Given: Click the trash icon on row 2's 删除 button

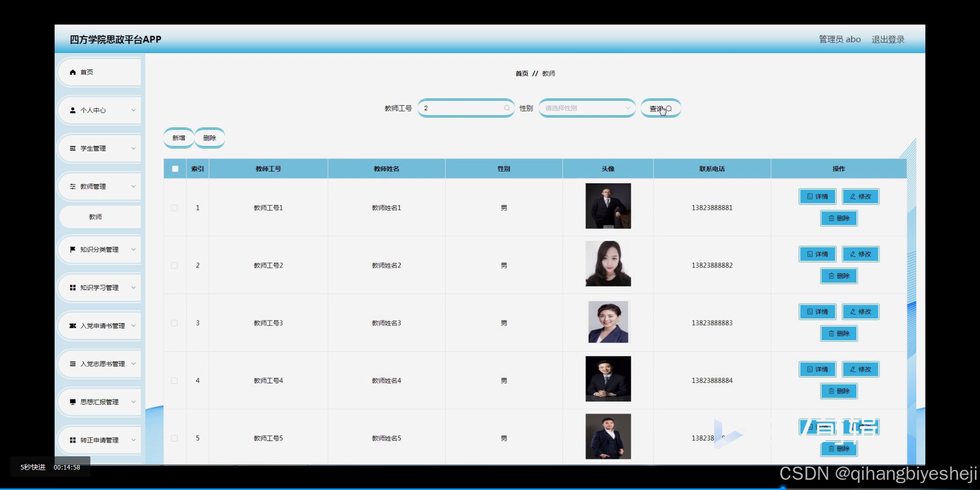Looking at the screenshot, I should 831,276.
